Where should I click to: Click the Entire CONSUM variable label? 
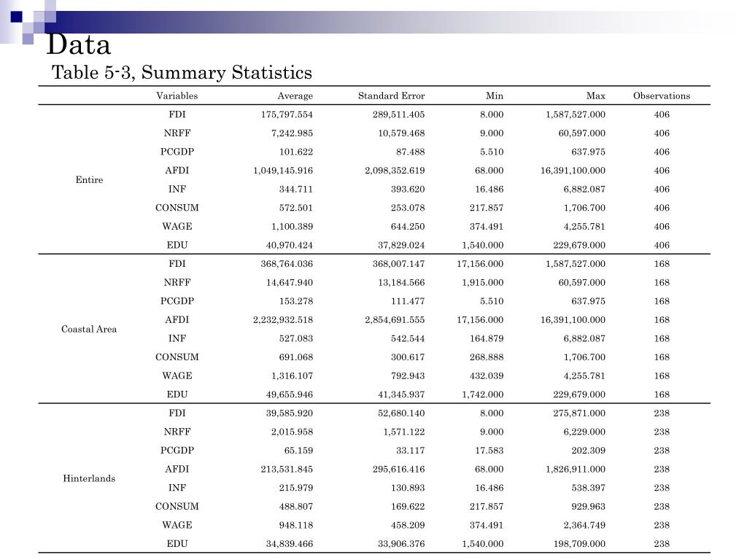click(177, 208)
